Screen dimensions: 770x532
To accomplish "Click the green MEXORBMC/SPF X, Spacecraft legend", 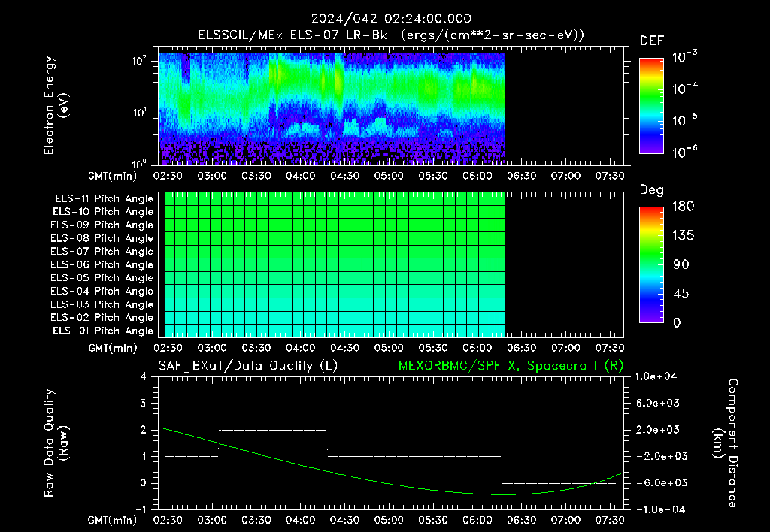I will point(511,366).
